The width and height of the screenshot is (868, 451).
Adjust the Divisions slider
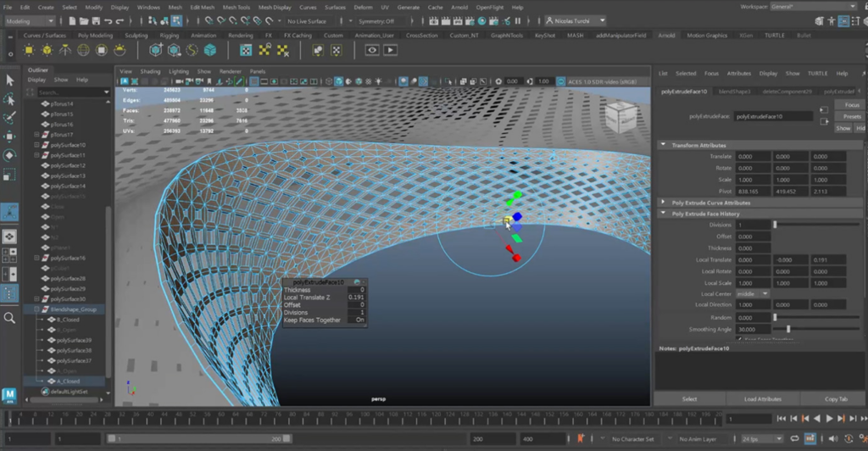pos(775,225)
